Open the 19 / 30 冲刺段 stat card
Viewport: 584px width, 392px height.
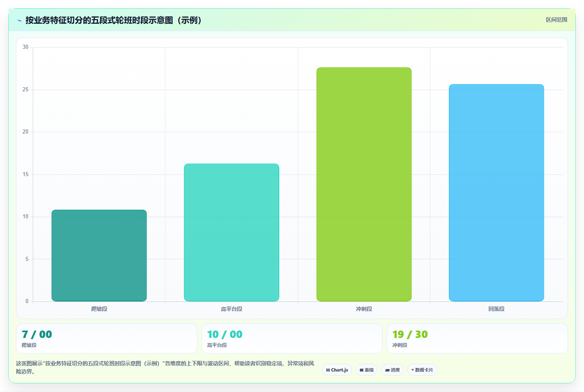coord(477,338)
